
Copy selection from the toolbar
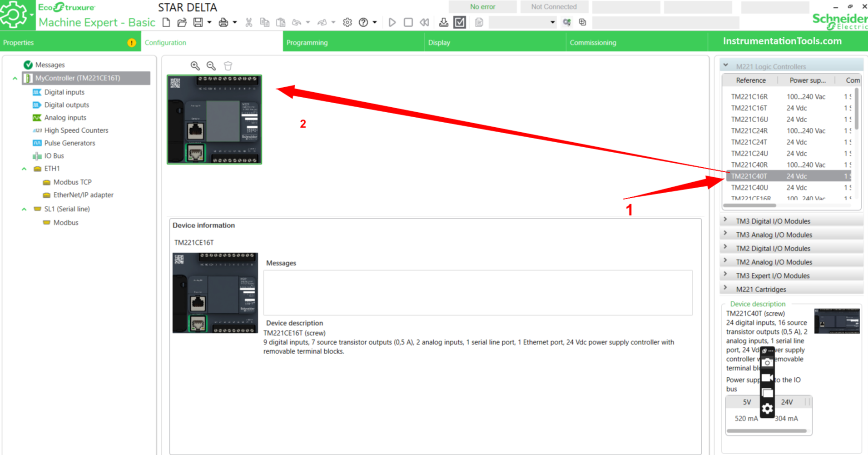[x=264, y=22]
